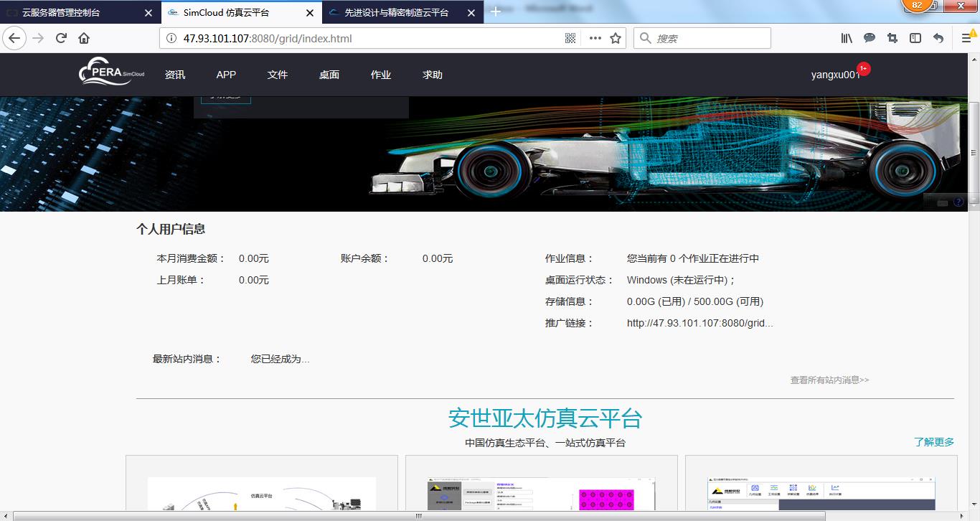Open a new browser tab
Viewport: 980px width, 521px height.
tap(495, 12)
